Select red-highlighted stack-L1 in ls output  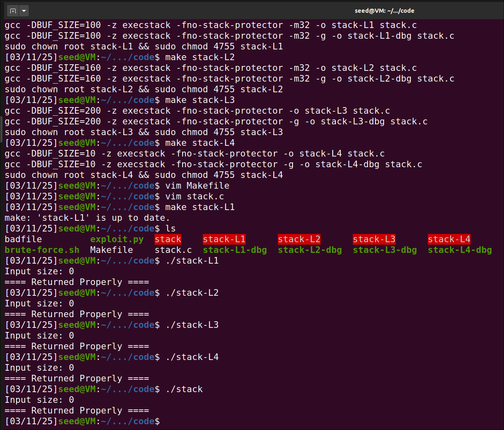[224, 239]
